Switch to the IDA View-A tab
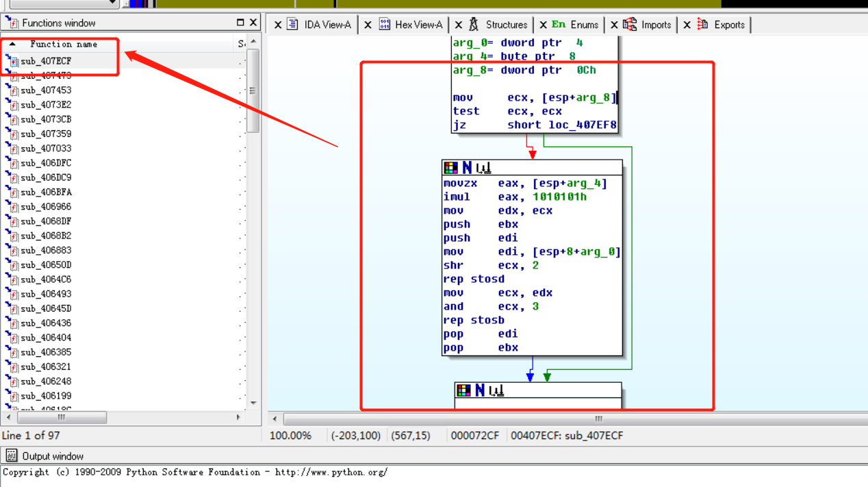Screen dimensions: 868x487 [x=327, y=25]
